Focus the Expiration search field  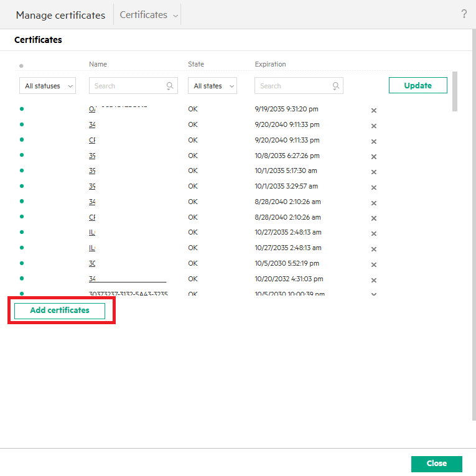click(292, 86)
